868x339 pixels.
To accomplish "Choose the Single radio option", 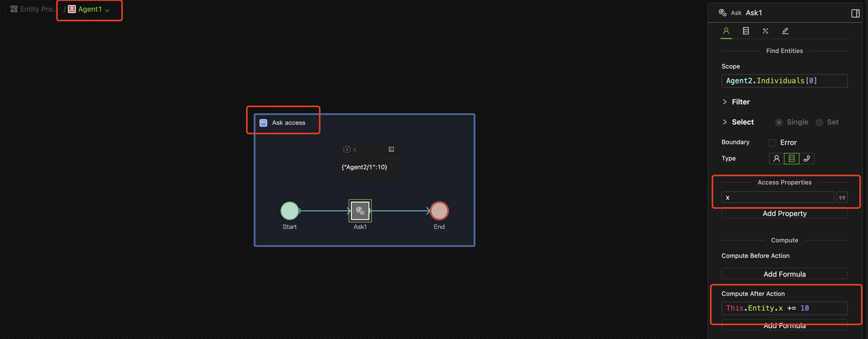I will tap(779, 122).
